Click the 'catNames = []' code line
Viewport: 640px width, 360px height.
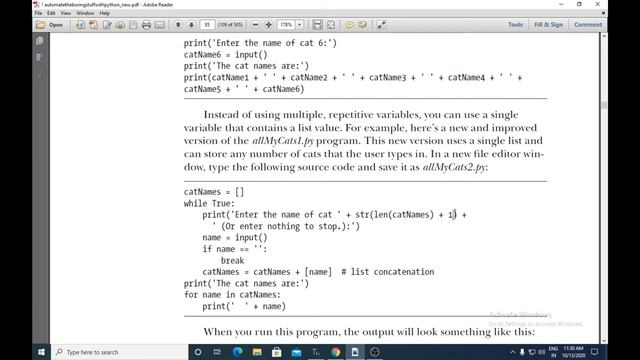tap(214, 192)
